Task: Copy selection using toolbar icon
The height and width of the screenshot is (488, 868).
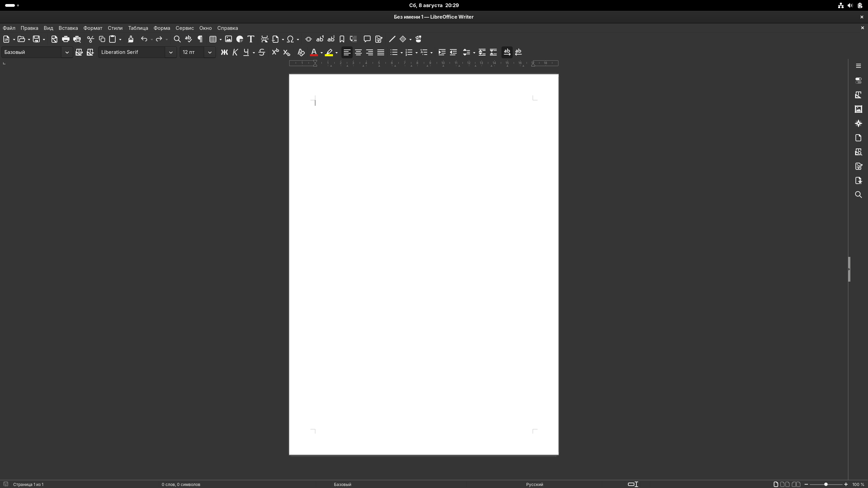Action: [102, 39]
